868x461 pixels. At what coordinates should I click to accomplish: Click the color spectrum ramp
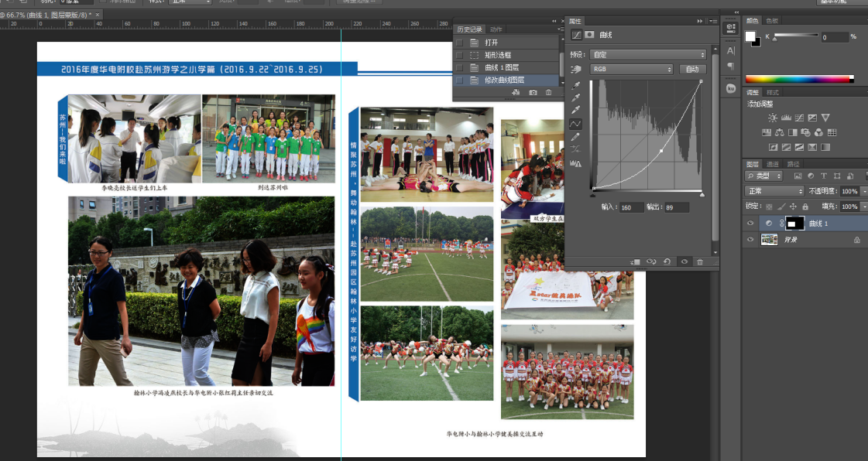[799, 79]
